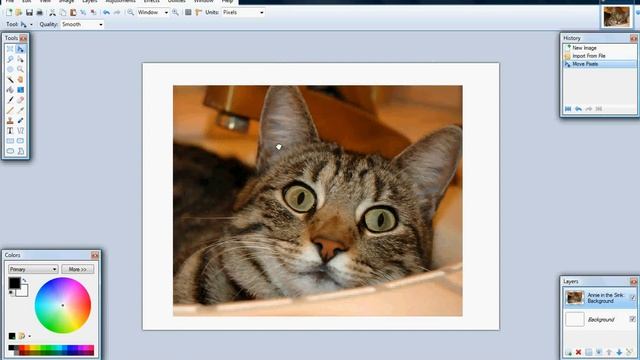Zoom in with toolbar magnifier
The height and width of the screenshot is (360, 640).
point(176,13)
